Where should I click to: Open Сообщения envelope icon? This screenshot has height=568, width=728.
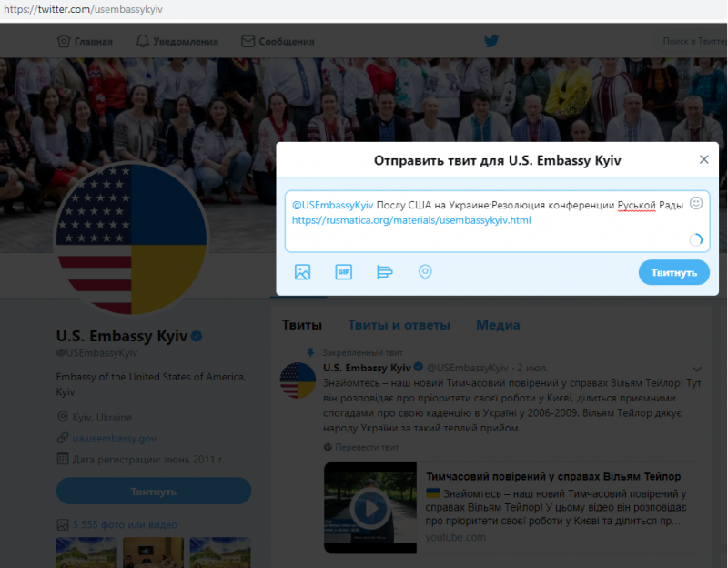click(248, 41)
